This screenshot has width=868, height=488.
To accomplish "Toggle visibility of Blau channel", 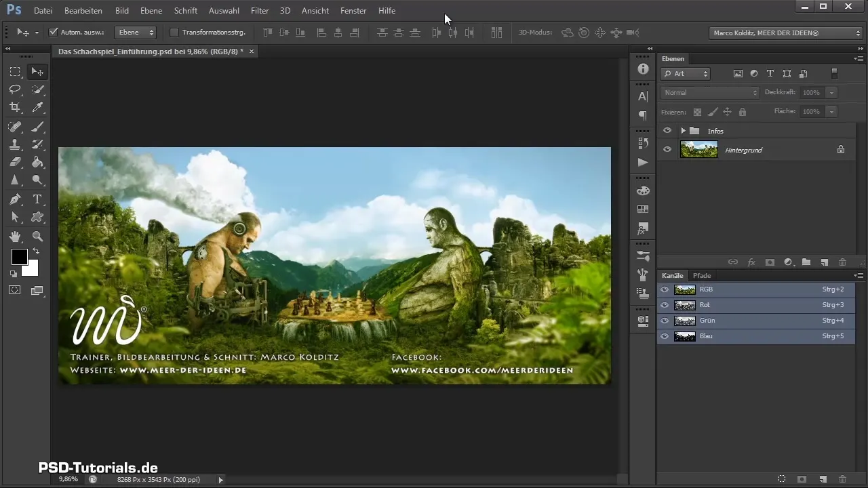I will [x=665, y=336].
